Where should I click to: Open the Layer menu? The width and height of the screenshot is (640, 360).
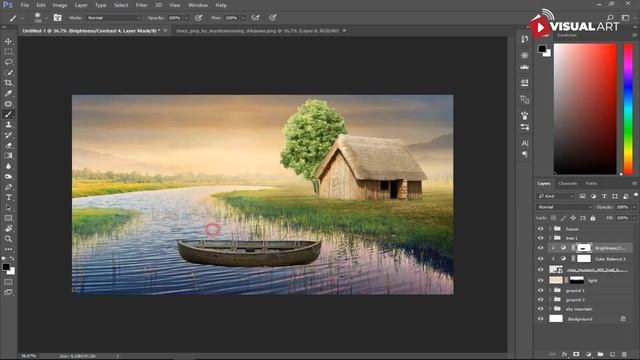coord(81,5)
